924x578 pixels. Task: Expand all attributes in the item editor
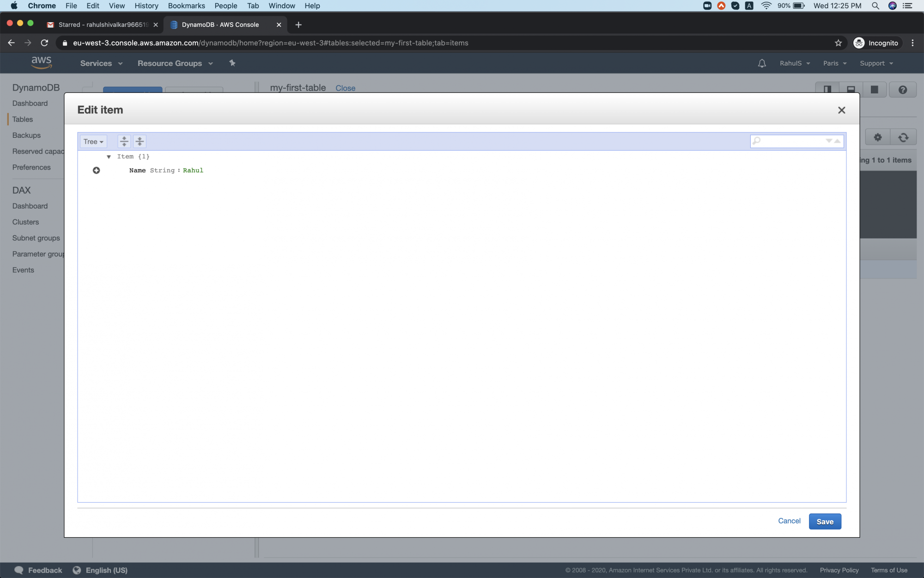(123, 141)
